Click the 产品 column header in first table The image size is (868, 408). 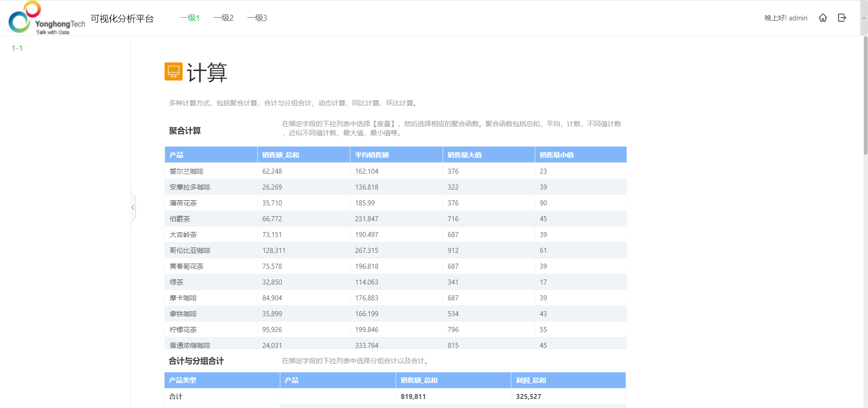[x=176, y=155]
